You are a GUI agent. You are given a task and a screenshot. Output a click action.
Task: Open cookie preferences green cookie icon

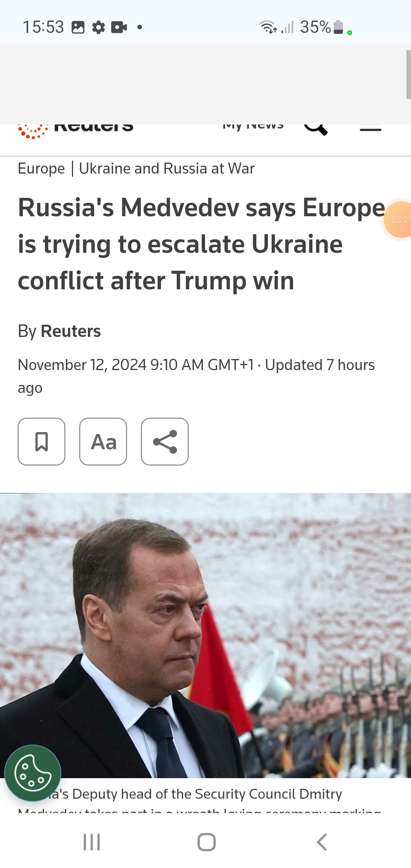click(33, 773)
